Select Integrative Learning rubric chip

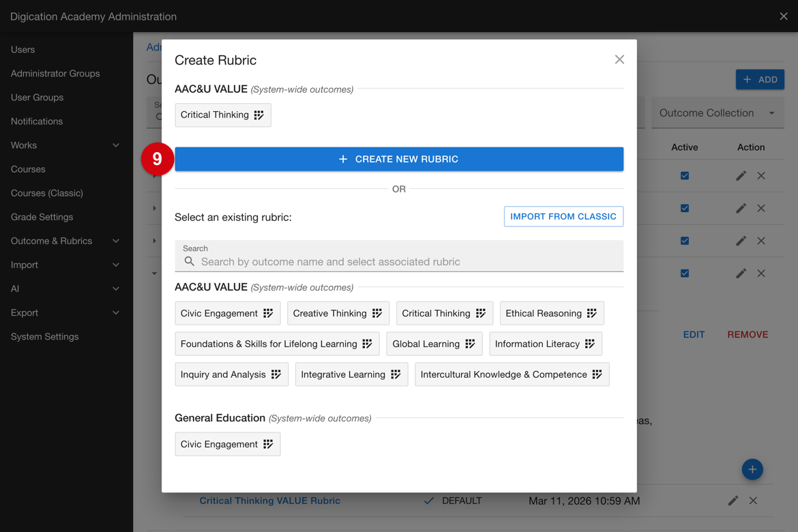[352, 374]
